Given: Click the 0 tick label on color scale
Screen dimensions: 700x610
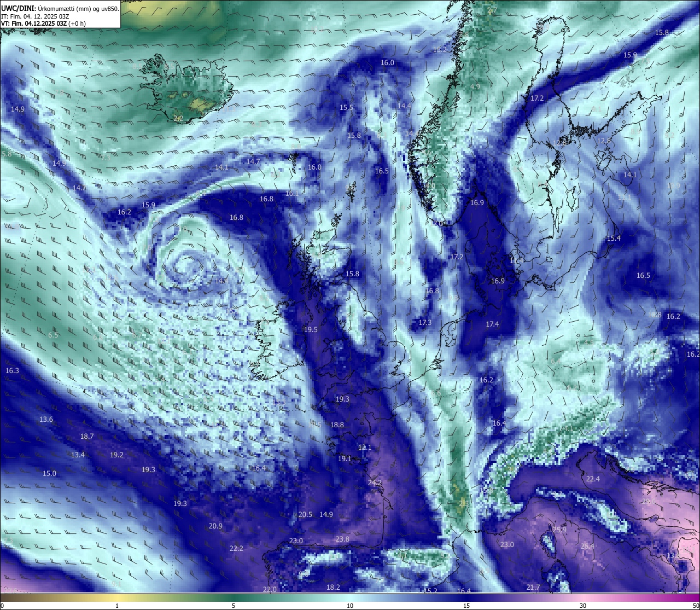Looking at the screenshot, I should pyautogui.click(x=2, y=606).
